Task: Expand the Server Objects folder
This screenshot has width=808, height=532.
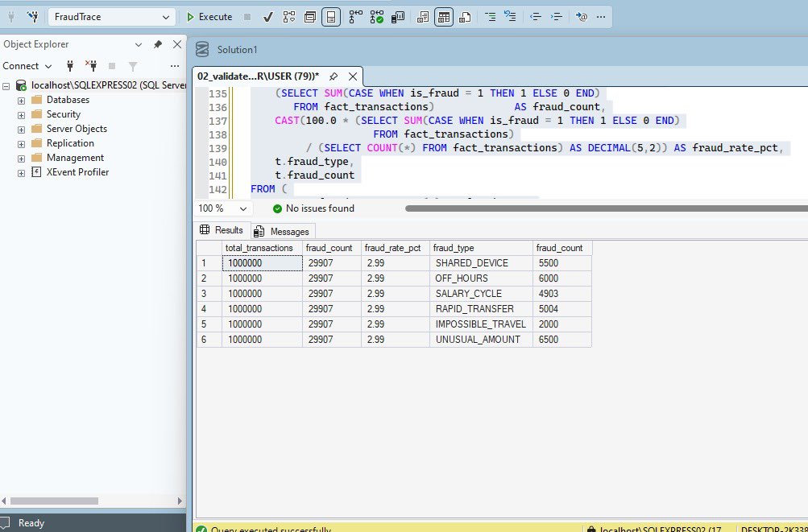Action: 21,130
